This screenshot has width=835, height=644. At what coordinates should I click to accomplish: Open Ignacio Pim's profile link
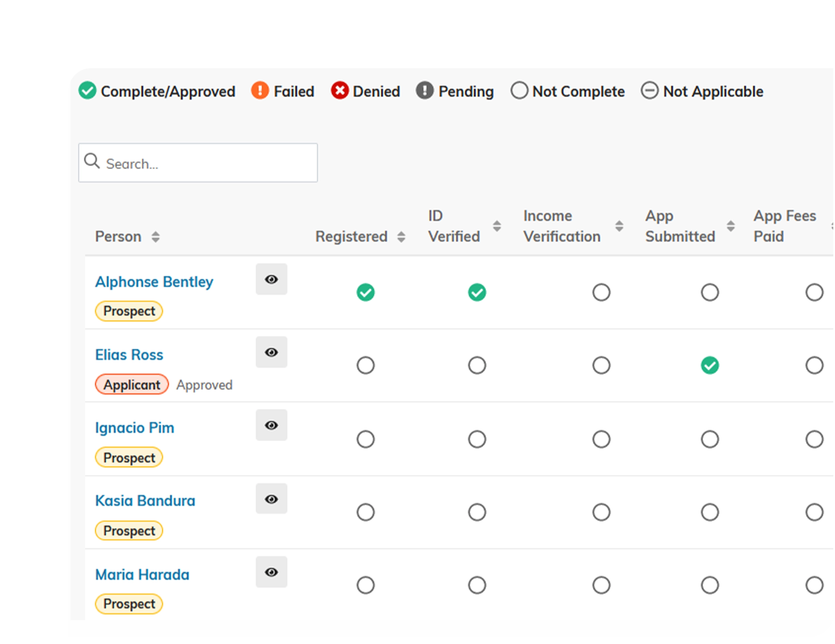click(135, 428)
